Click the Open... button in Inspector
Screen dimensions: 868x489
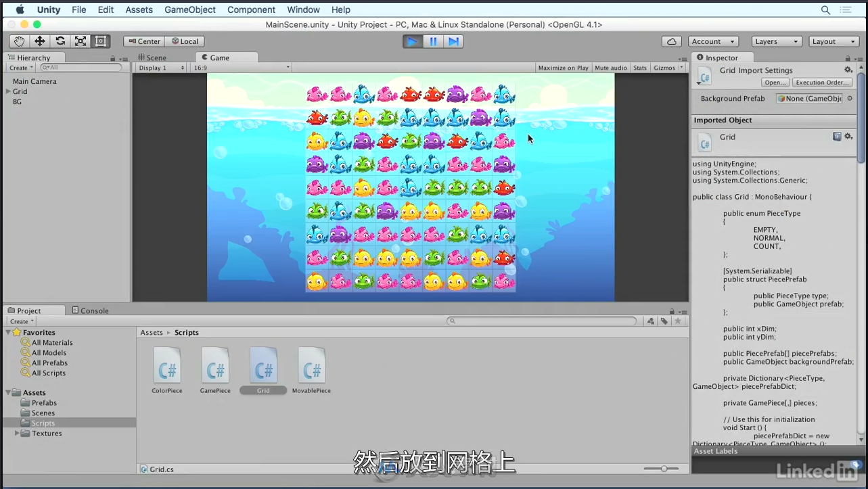(x=775, y=83)
